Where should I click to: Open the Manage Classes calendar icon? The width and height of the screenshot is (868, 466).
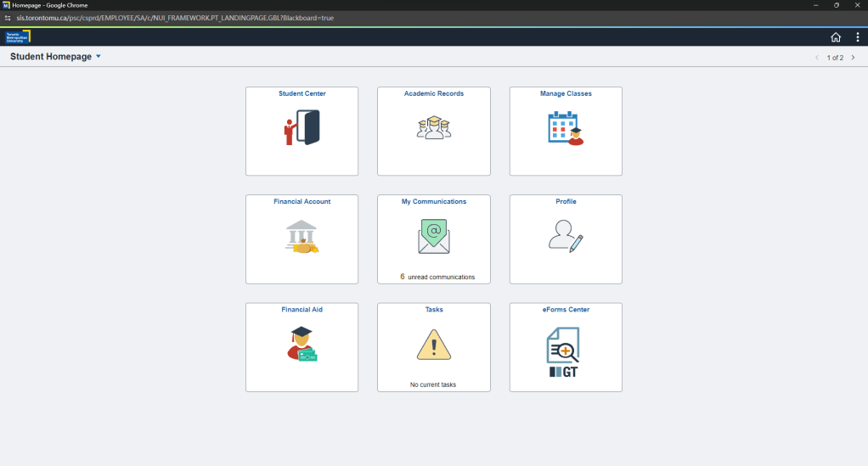[x=566, y=127]
